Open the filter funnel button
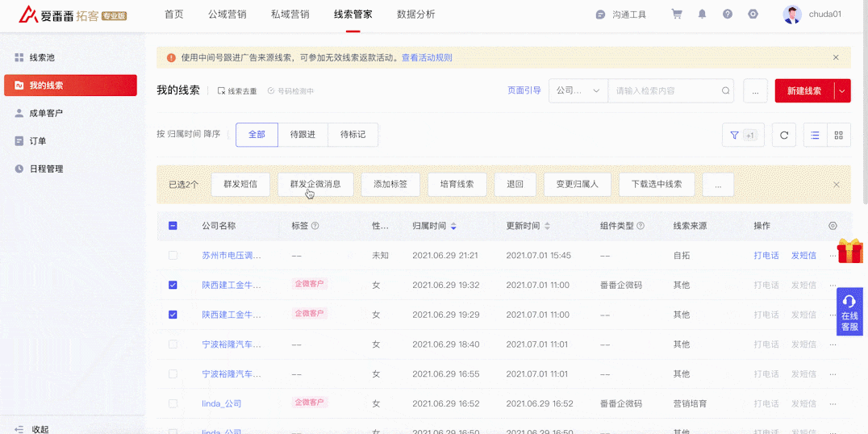The height and width of the screenshot is (434, 868). coord(734,136)
